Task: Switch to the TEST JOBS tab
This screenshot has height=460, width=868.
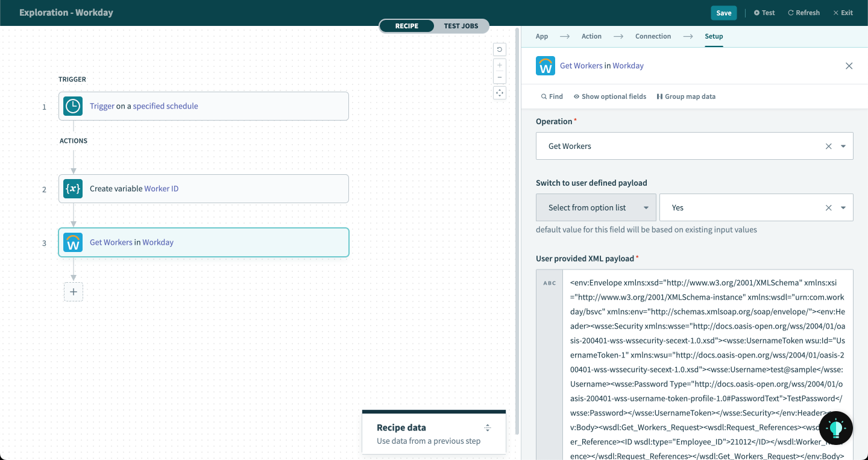Action: coord(461,26)
